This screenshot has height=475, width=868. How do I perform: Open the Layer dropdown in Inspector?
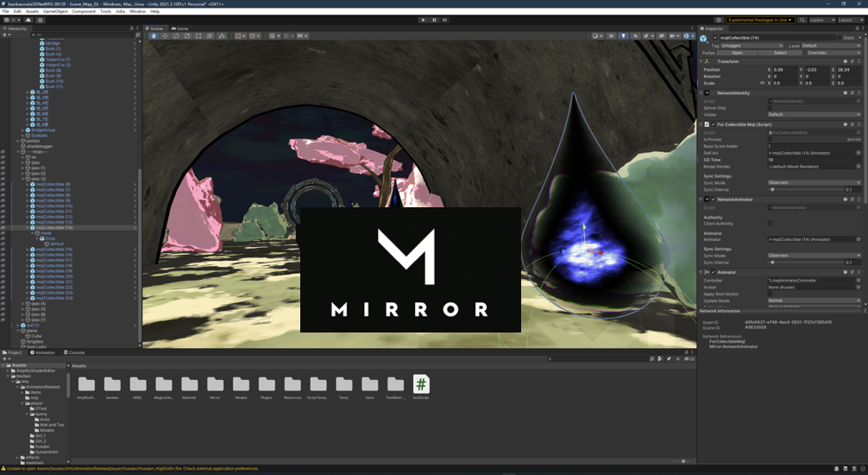click(831, 46)
